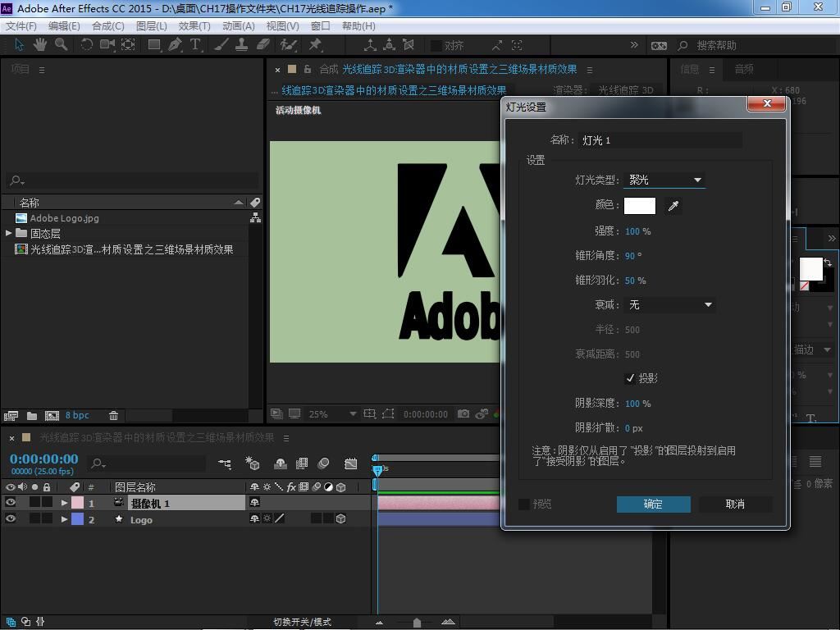Screen dimensions: 840x630
Task: Open the timeline search options dropdown
Action: coord(98,463)
